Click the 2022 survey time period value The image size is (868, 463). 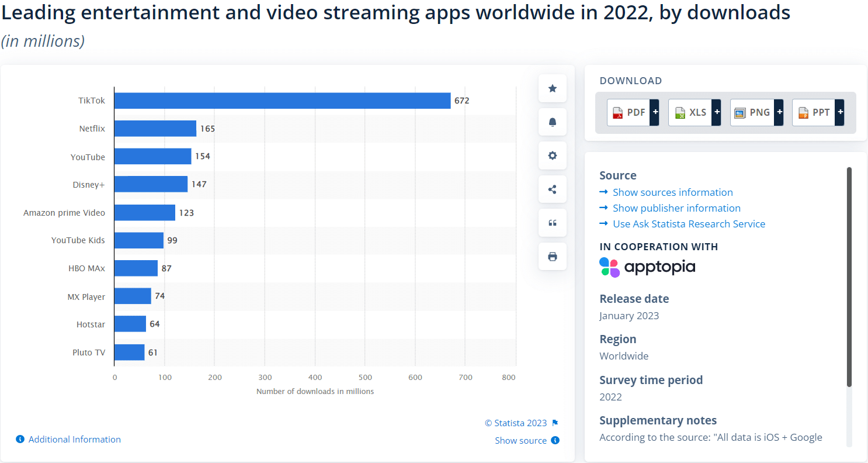point(610,397)
